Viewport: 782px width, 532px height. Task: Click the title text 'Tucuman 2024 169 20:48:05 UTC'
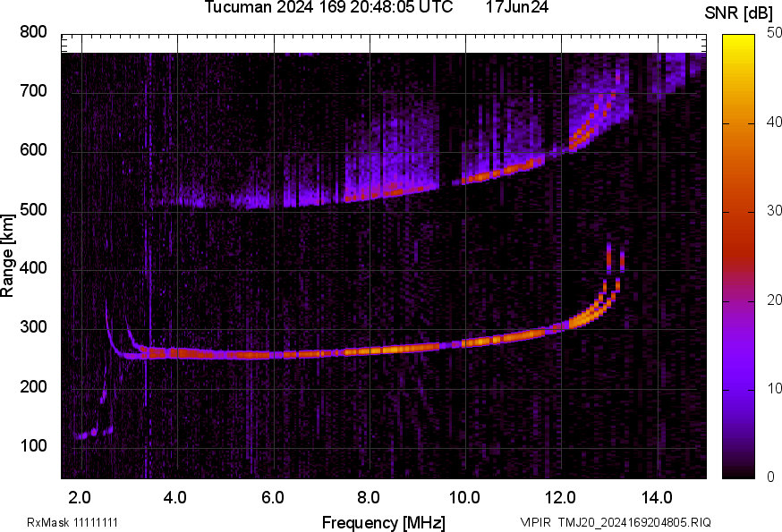[x=328, y=7]
